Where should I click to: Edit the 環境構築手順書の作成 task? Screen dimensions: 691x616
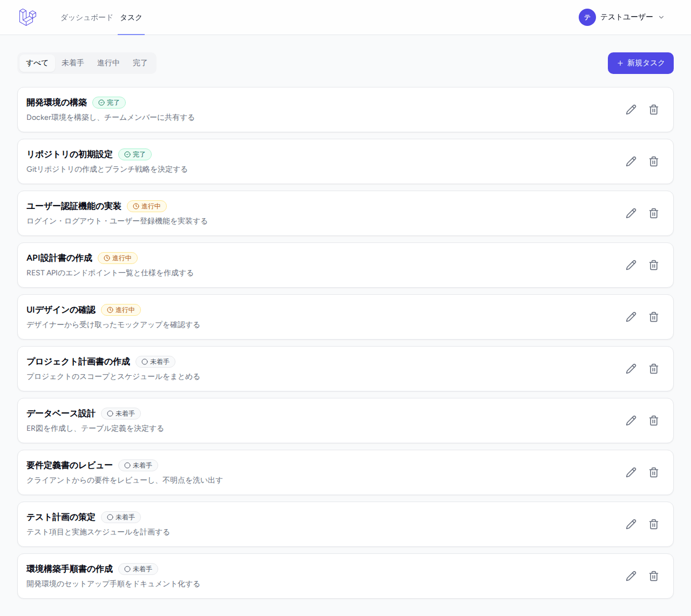click(631, 576)
